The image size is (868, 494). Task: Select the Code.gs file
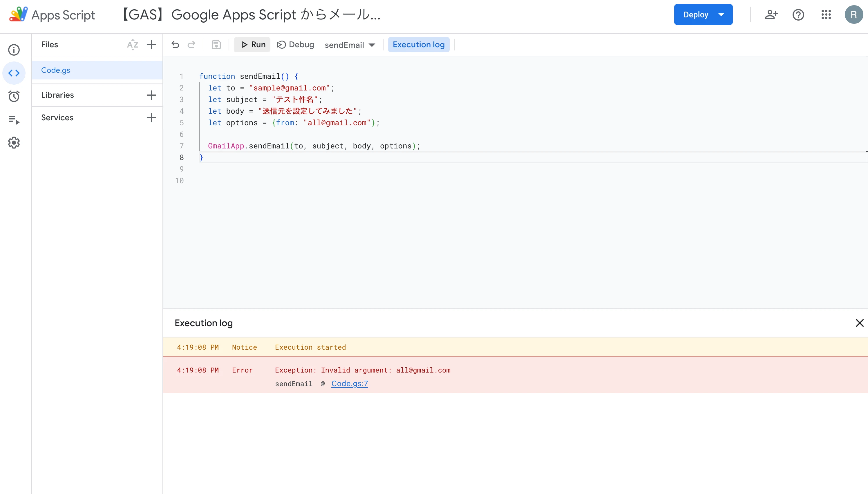56,70
